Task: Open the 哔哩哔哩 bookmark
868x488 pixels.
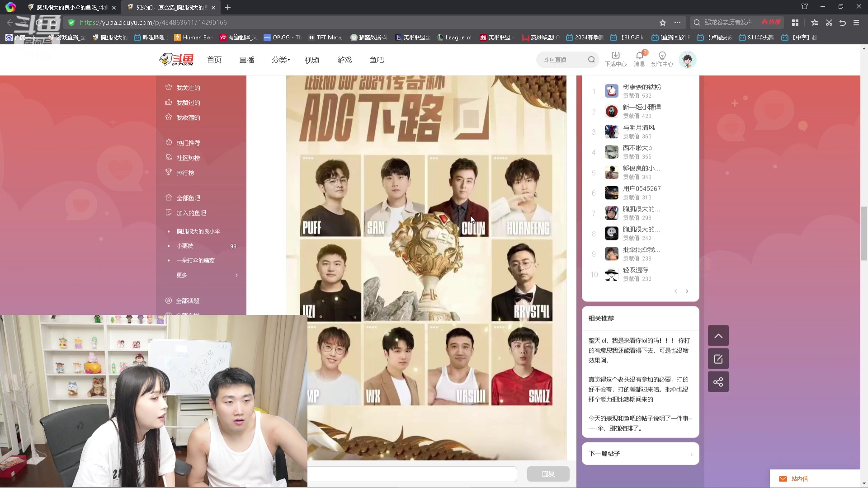Action: tap(150, 38)
